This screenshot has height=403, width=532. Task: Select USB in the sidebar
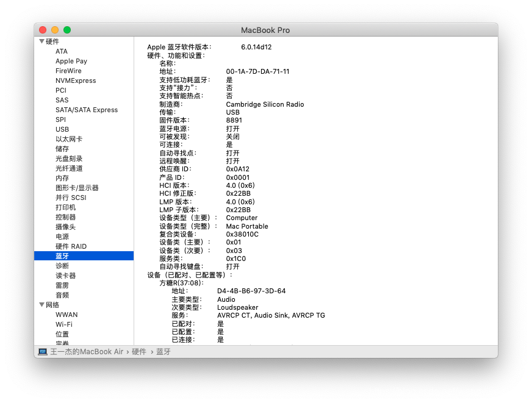[x=62, y=129]
